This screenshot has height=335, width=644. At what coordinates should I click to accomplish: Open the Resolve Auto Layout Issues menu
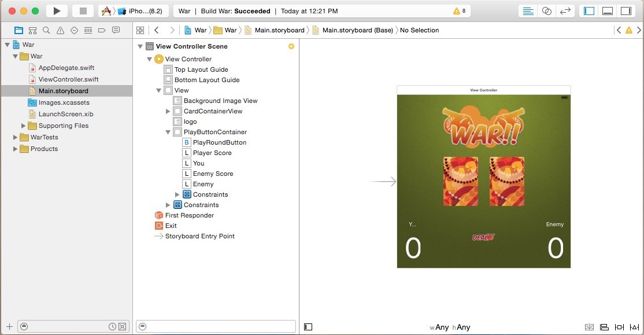tap(634, 327)
